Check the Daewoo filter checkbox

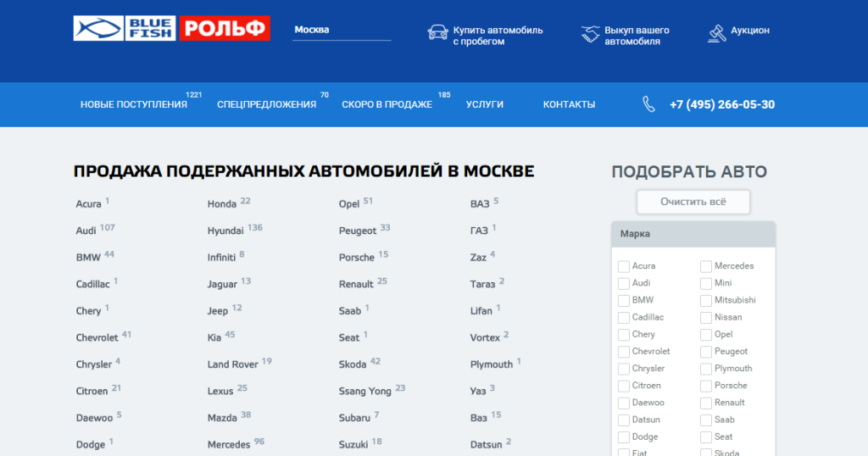623,403
